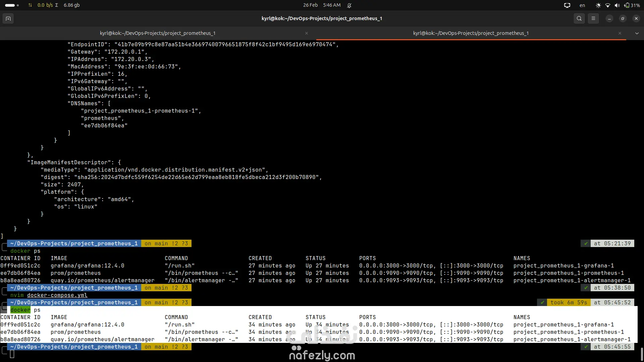The image size is (644, 362).
Task: Close the first terminal tab
Action: click(x=306, y=33)
